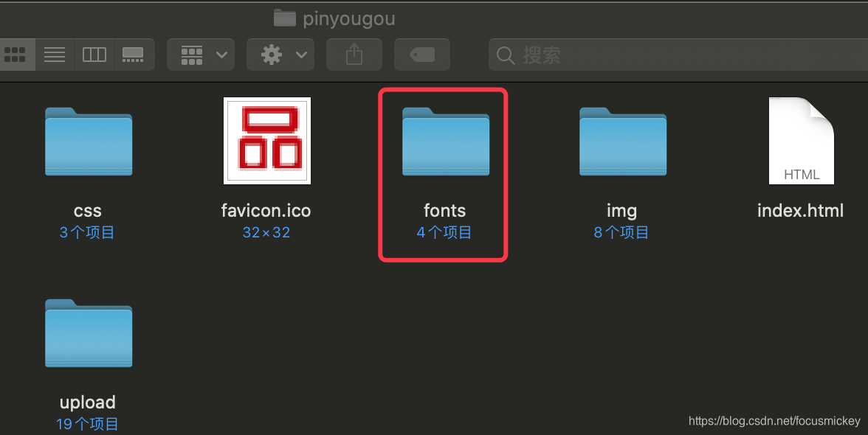Select the upload folder icon
Viewport: 868px width, 435px height.
[89, 333]
